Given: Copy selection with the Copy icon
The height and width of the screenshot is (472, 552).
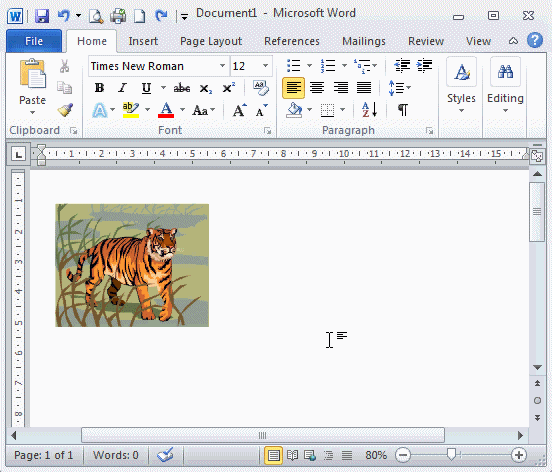Looking at the screenshot, I should 64,88.
